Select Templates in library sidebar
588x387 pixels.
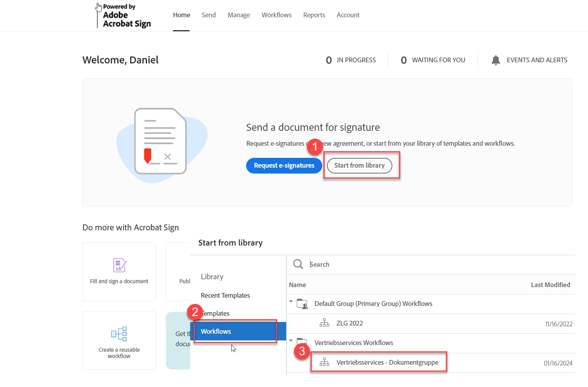coord(215,313)
